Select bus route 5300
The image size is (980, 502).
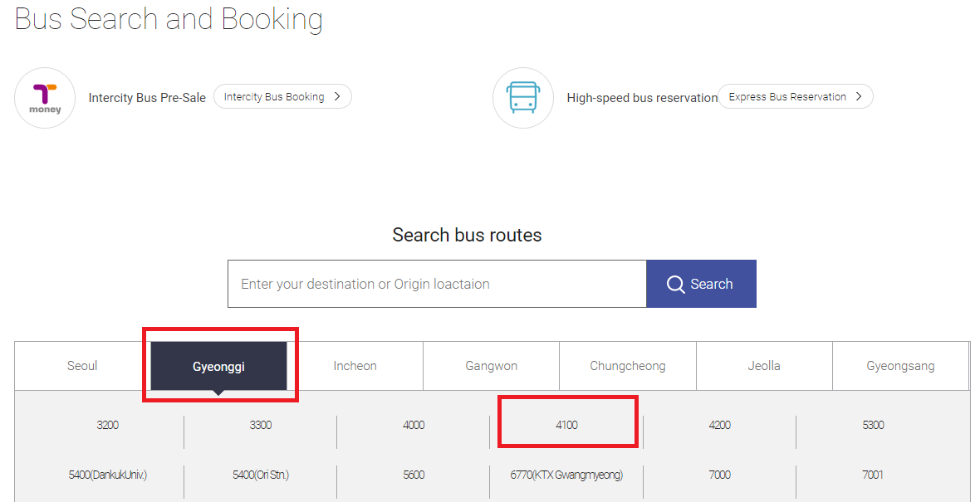(873, 425)
